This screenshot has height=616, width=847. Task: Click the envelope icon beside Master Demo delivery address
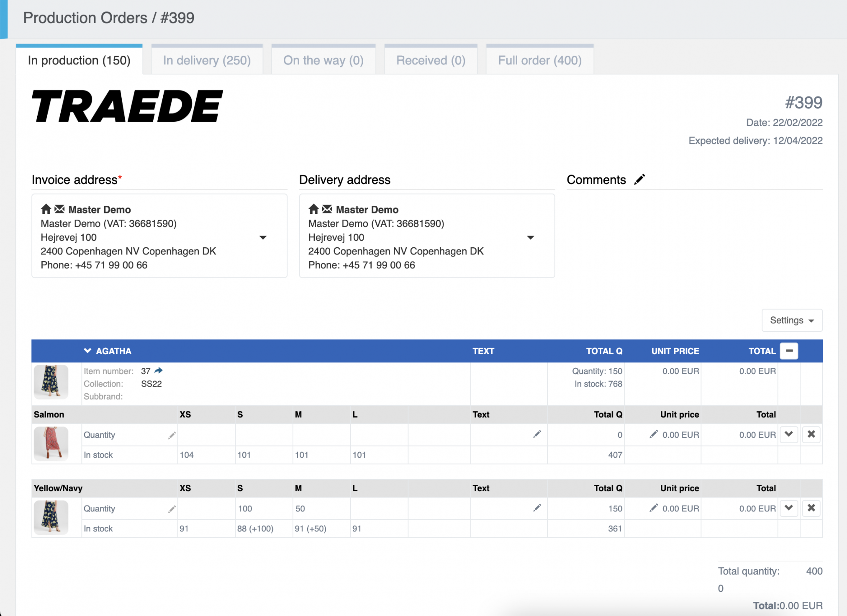point(327,209)
